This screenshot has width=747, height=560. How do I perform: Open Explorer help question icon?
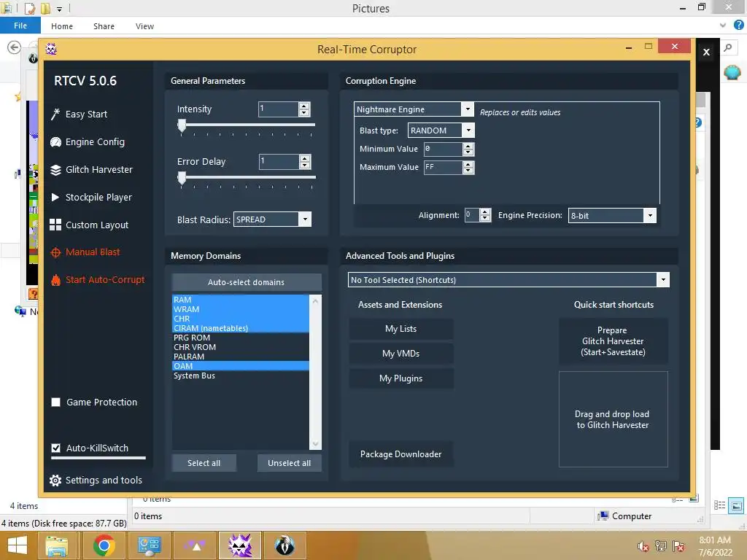(738, 26)
